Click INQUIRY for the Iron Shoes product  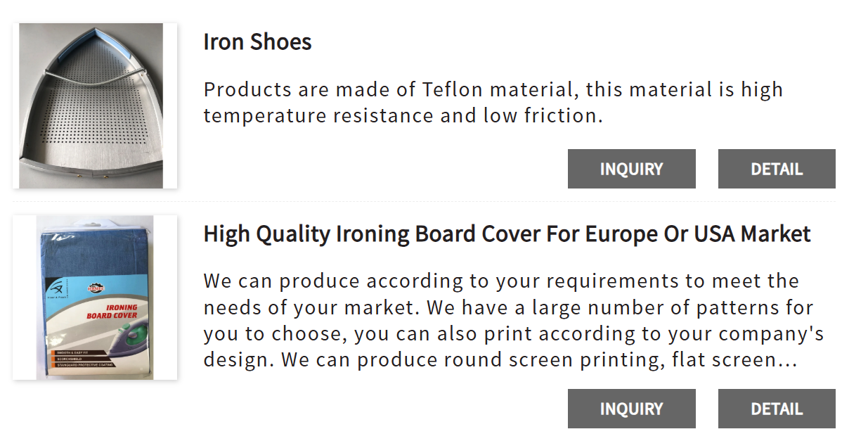[x=631, y=169]
